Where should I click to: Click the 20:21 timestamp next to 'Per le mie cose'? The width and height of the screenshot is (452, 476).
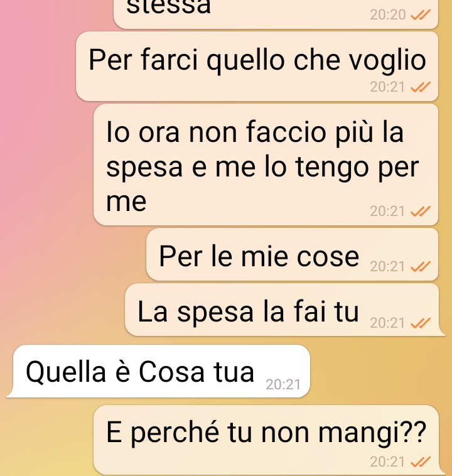pos(387,266)
